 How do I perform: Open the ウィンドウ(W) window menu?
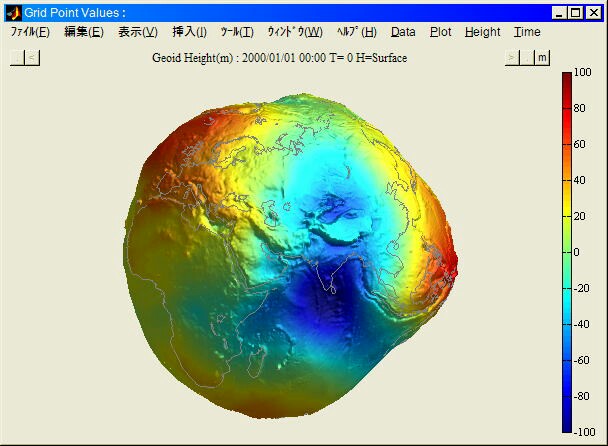(295, 32)
